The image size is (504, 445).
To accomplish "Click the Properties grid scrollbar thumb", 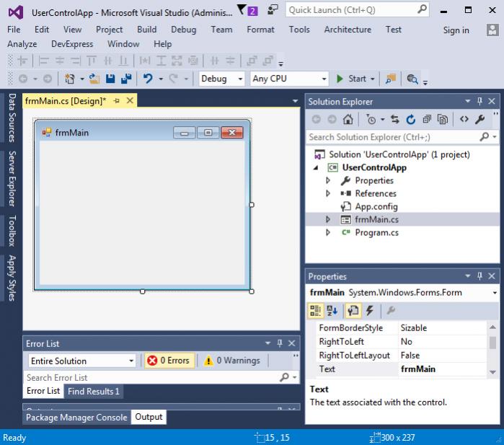I will point(492,342).
